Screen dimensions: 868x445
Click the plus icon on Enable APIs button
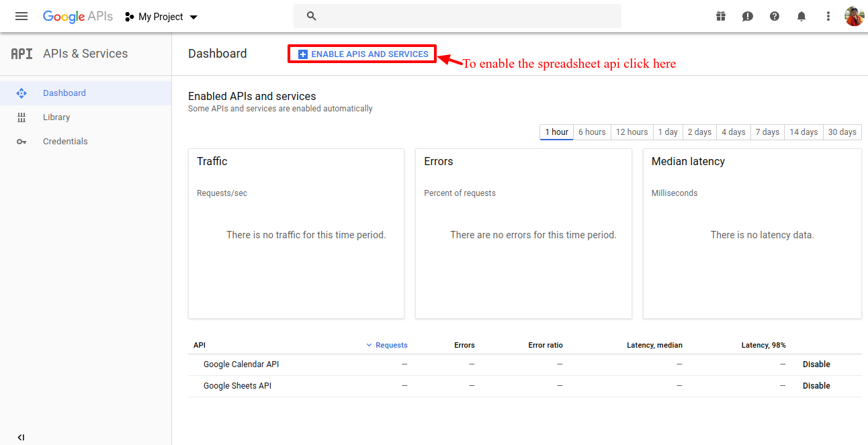coord(302,54)
